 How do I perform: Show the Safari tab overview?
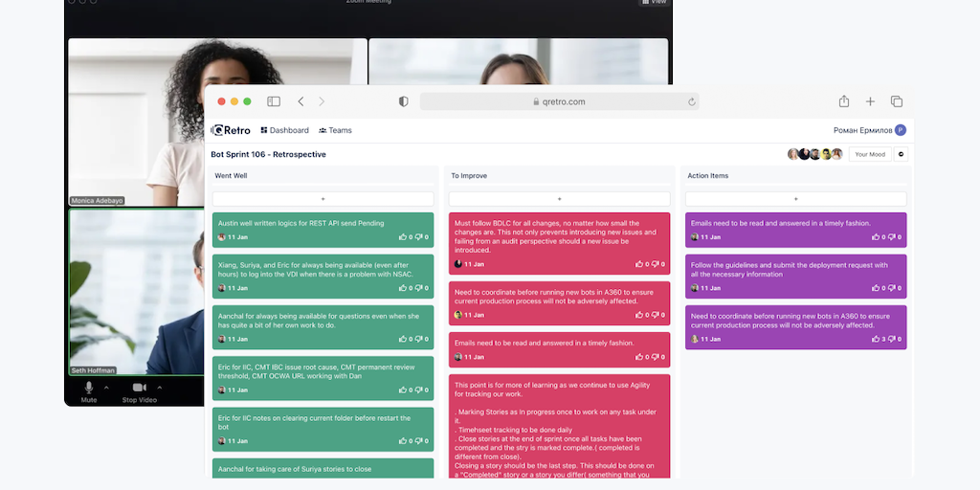coord(897,101)
